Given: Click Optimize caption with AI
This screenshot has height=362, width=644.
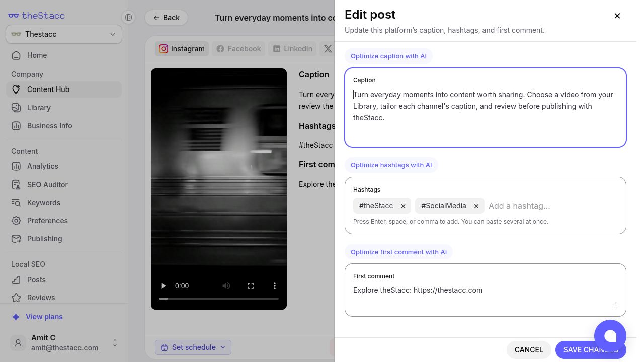Looking at the screenshot, I should pyautogui.click(x=388, y=56).
